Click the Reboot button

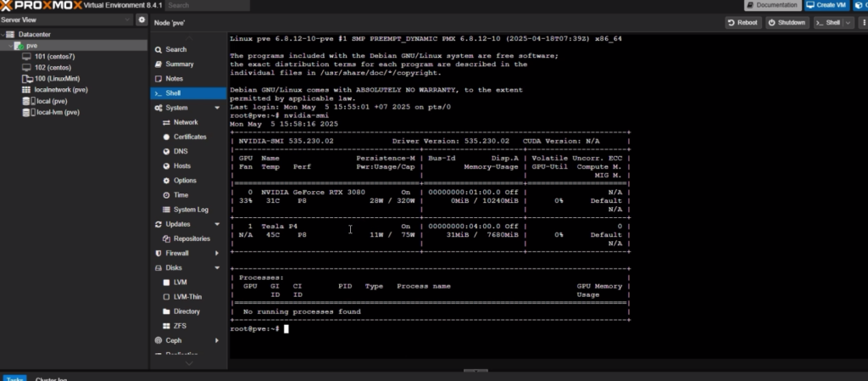click(743, 23)
